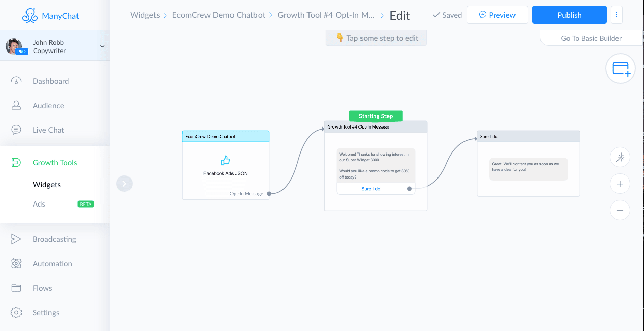Expand the account switcher dropdown arrow
The width and height of the screenshot is (644, 331).
tap(102, 46)
